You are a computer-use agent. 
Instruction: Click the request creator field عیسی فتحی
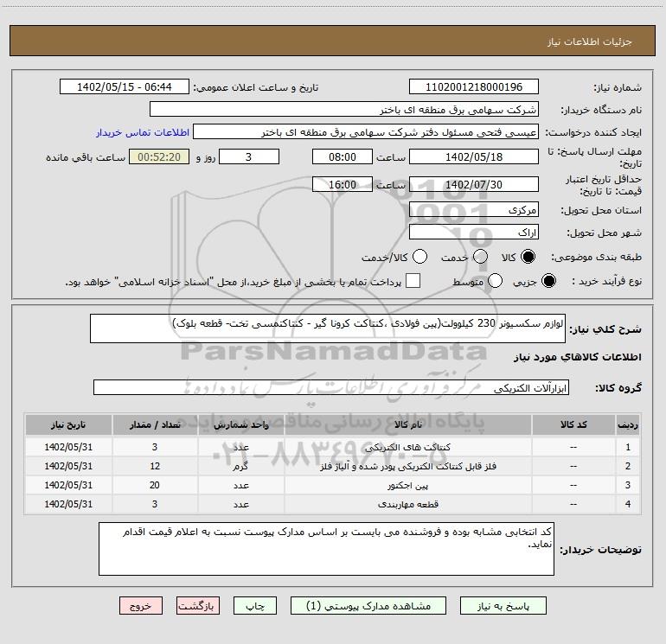pyautogui.click(x=366, y=132)
